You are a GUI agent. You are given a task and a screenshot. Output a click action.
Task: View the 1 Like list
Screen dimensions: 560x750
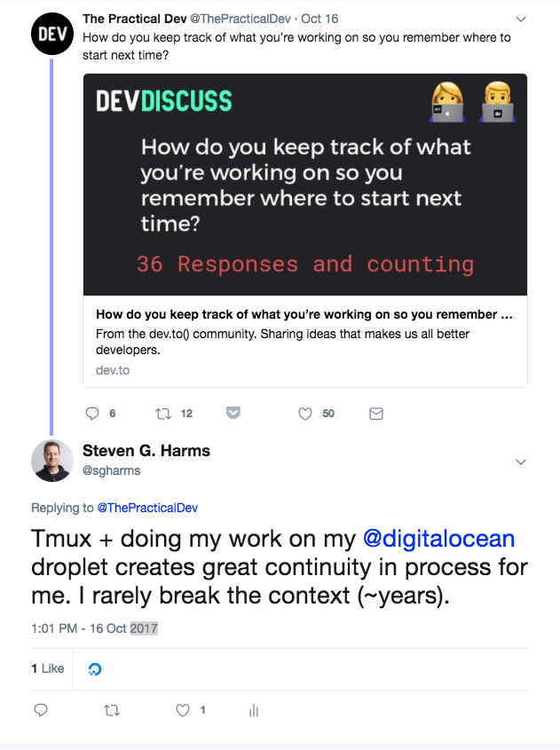point(48,668)
